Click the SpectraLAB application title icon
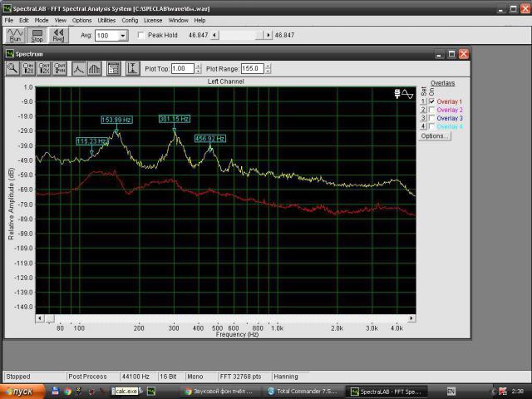Viewport: 532px width, 399px height. [x=7, y=8]
